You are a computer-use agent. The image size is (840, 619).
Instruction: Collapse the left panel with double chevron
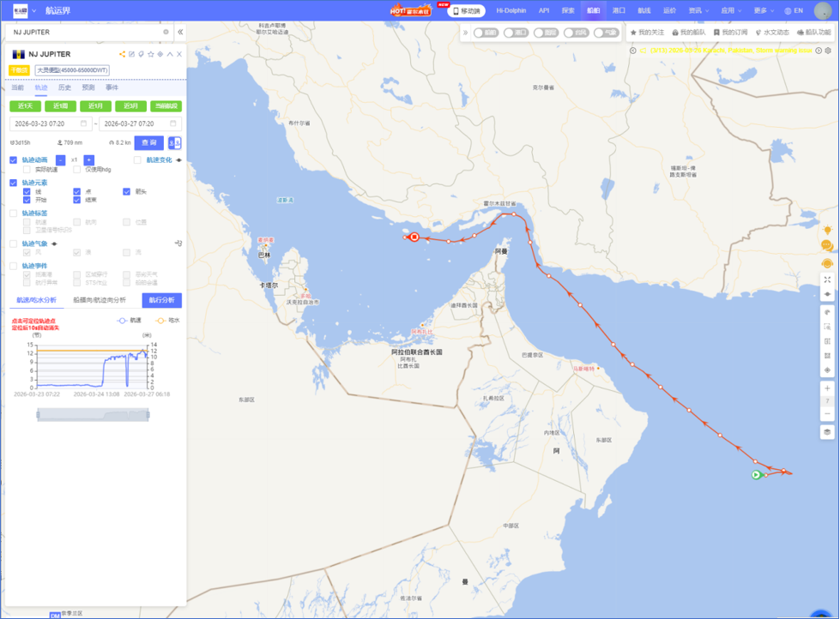[x=180, y=32]
